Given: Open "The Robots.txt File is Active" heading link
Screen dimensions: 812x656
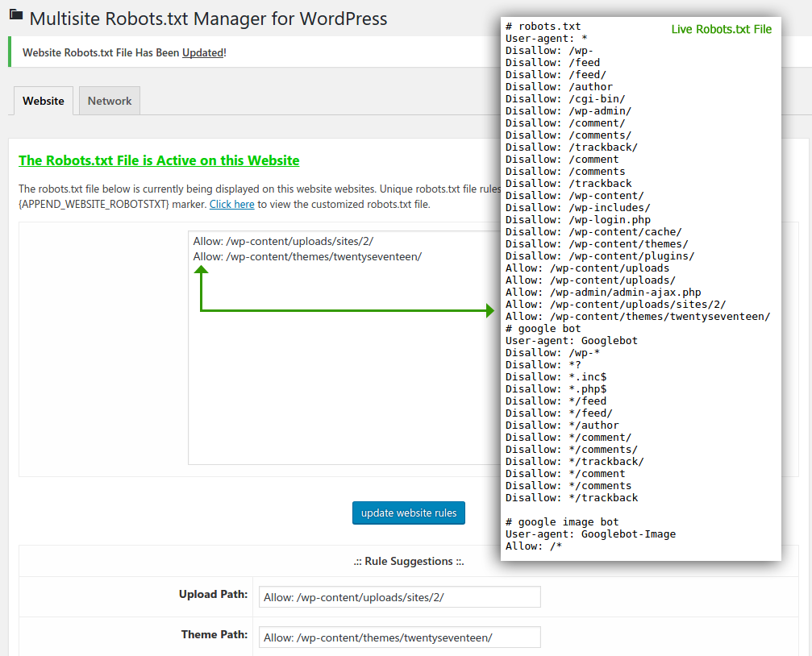Looking at the screenshot, I should click(159, 160).
